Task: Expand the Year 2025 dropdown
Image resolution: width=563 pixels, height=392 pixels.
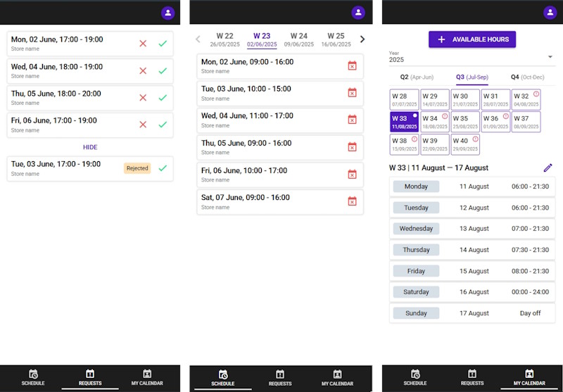Action: pyautogui.click(x=472, y=57)
